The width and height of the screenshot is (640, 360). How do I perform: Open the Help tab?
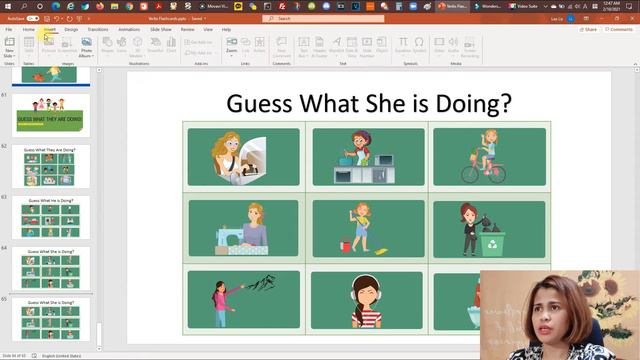(x=226, y=29)
